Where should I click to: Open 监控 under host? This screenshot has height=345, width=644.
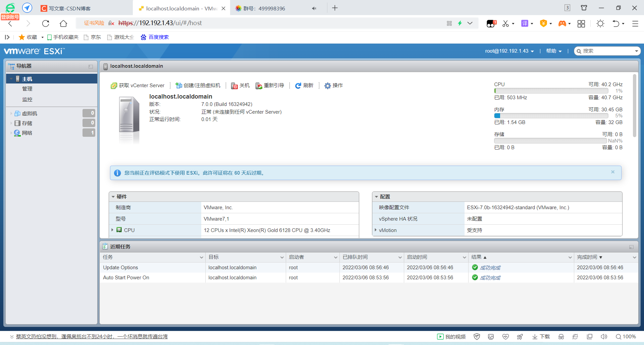pyautogui.click(x=27, y=100)
